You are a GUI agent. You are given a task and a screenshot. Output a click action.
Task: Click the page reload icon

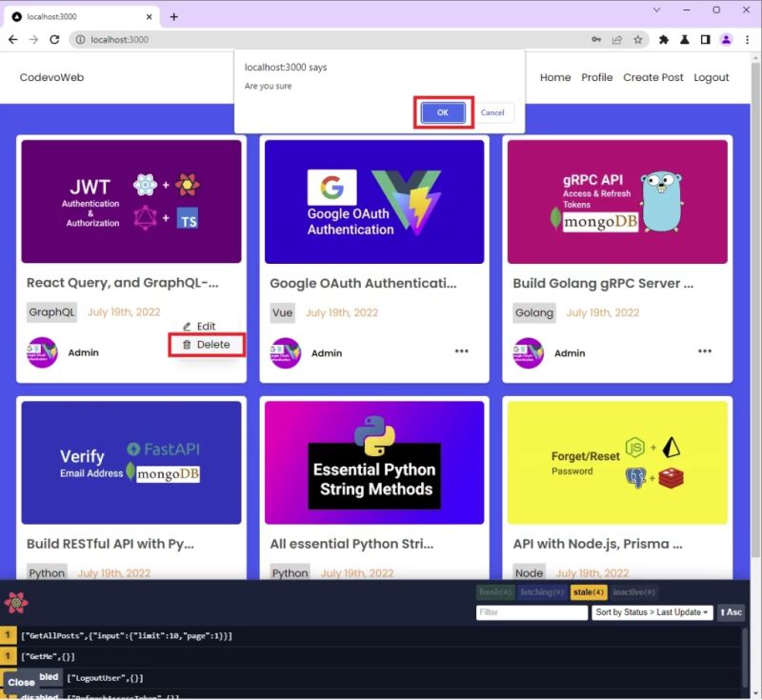(x=55, y=39)
